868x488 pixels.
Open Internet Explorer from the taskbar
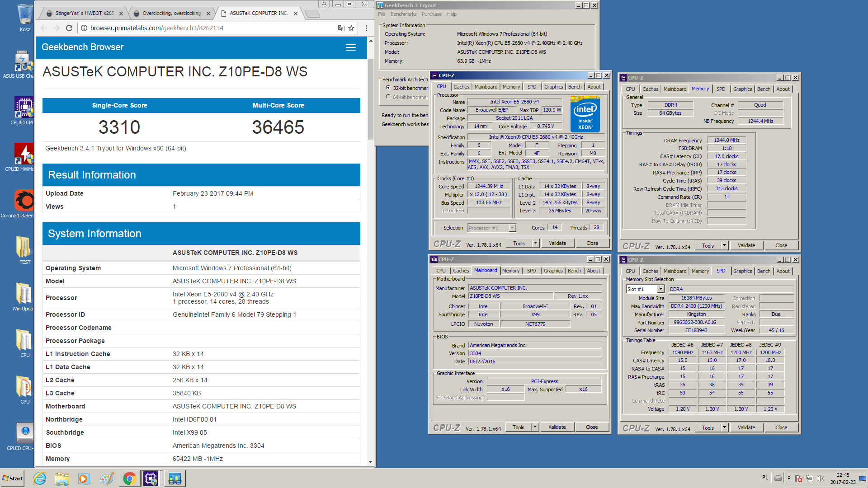[x=40, y=479]
